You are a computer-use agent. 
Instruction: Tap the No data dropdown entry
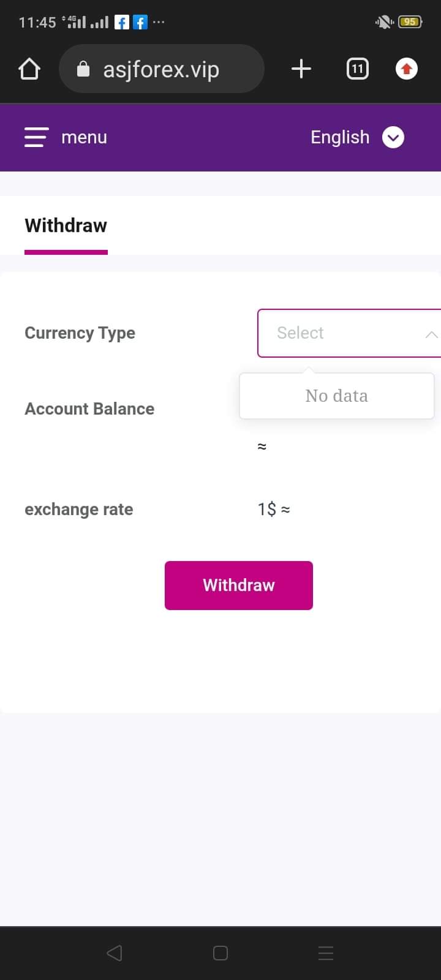[337, 396]
